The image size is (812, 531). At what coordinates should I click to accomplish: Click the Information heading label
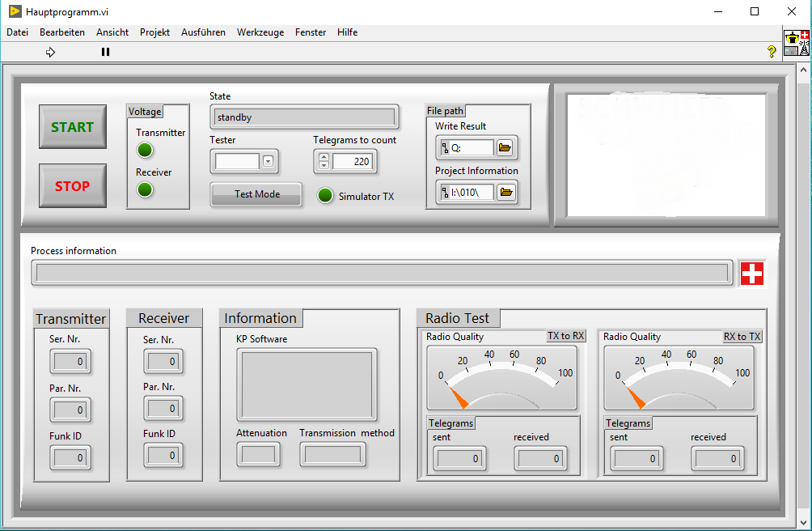point(260,318)
